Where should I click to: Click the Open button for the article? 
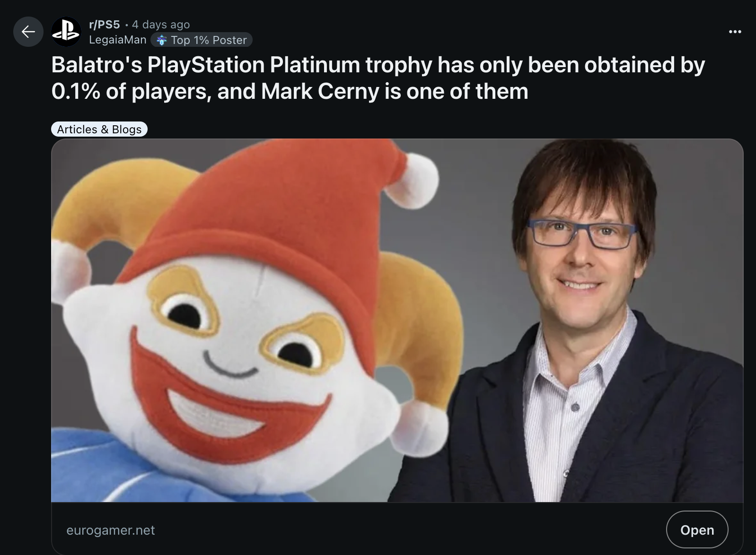[x=697, y=530]
